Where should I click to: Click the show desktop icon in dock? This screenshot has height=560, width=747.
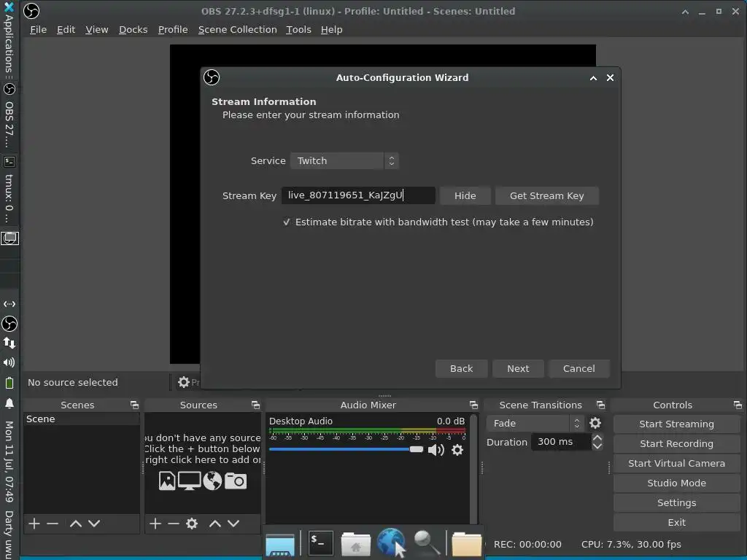pyautogui.click(x=280, y=544)
